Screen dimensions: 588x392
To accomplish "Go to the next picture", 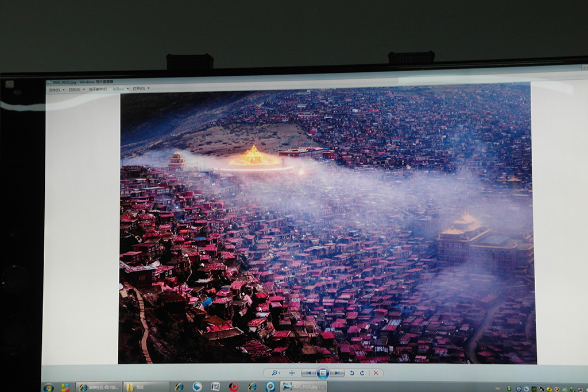I will [x=338, y=373].
